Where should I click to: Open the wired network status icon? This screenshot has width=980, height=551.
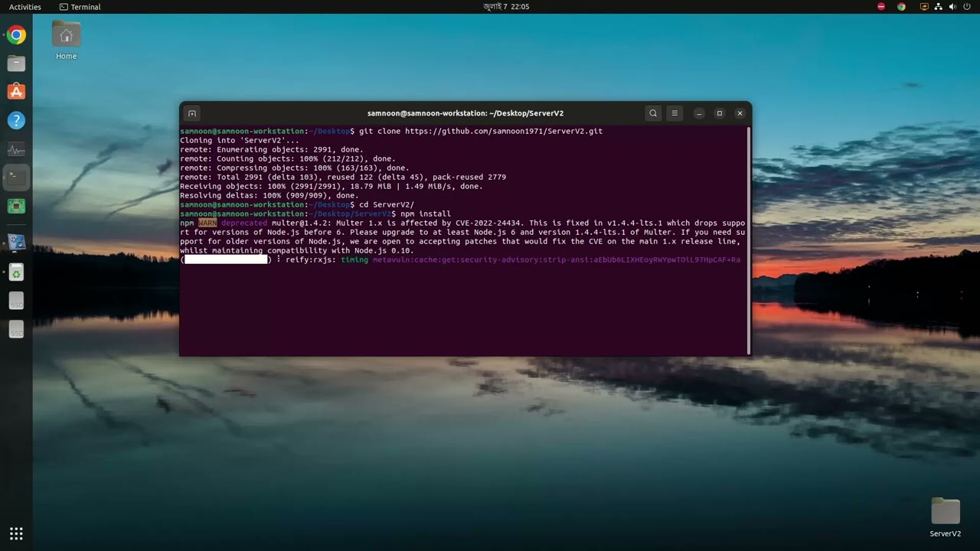[939, 7]
